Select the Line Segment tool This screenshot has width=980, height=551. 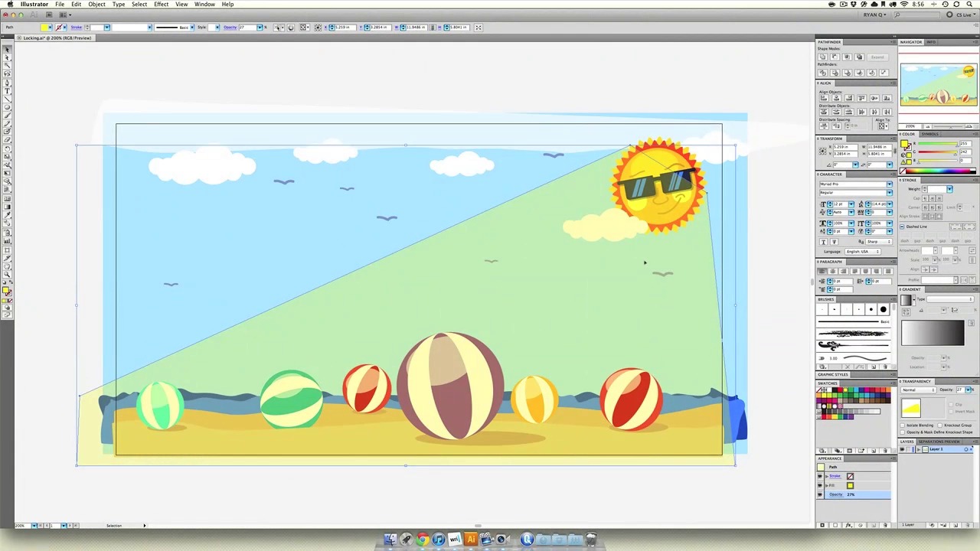[8, 98]
